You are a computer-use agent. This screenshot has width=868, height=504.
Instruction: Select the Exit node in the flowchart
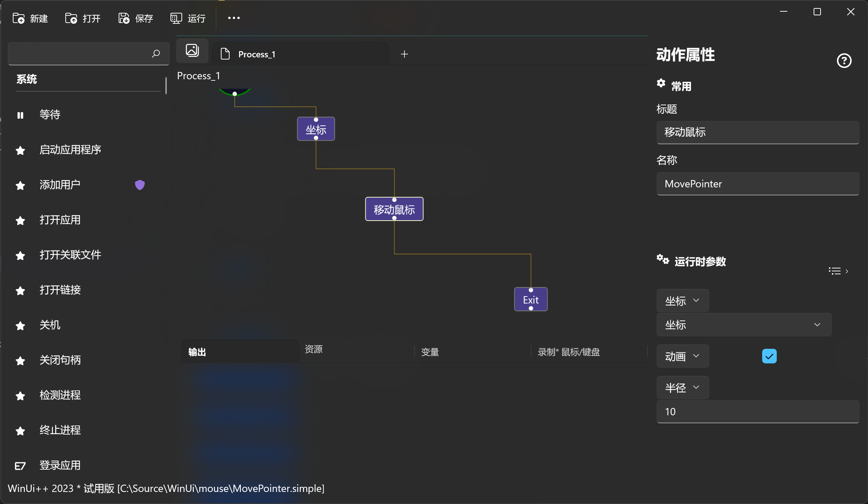point(530,299)
